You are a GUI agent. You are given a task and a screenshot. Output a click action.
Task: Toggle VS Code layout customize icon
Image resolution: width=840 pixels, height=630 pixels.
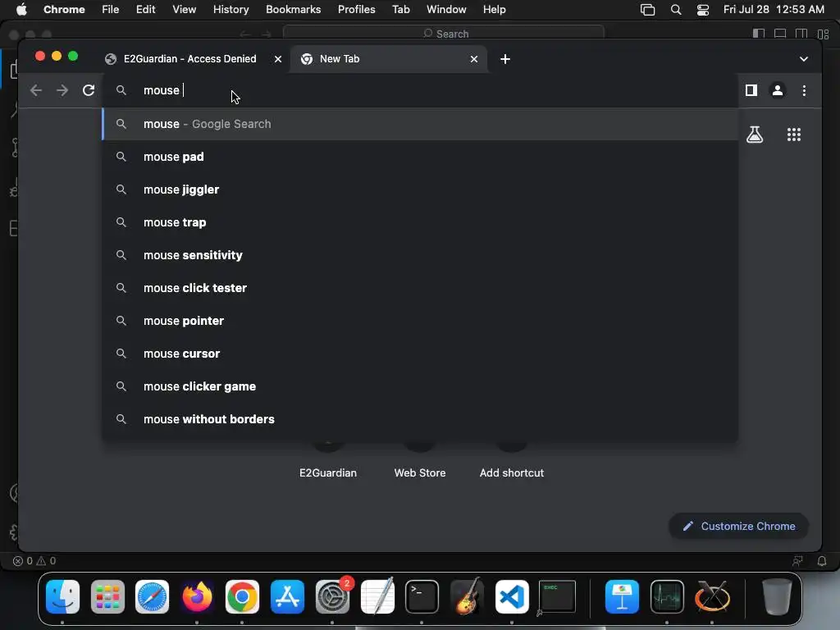pos(824,34)
